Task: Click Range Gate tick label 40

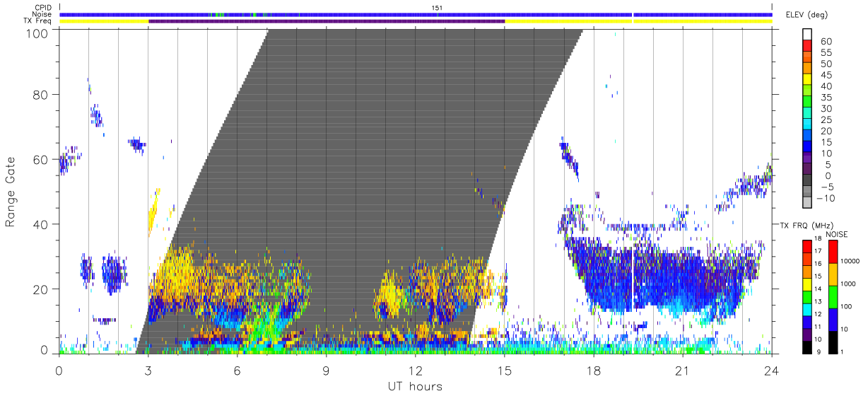Action: (42, 224)
